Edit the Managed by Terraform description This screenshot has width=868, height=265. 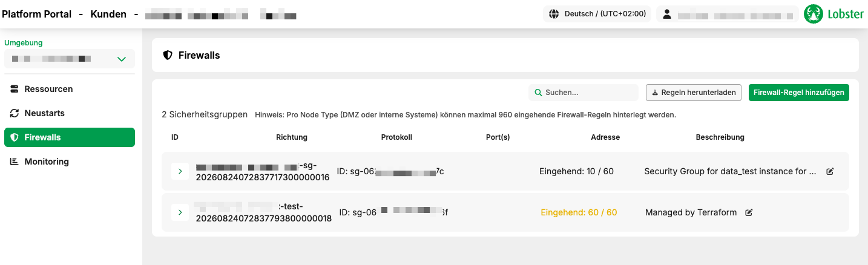pyautogui.click(x=749, y=212)
